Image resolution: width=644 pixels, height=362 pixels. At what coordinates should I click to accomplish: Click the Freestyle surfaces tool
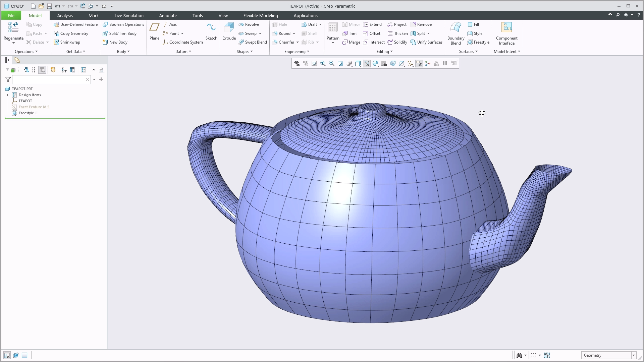479,42
